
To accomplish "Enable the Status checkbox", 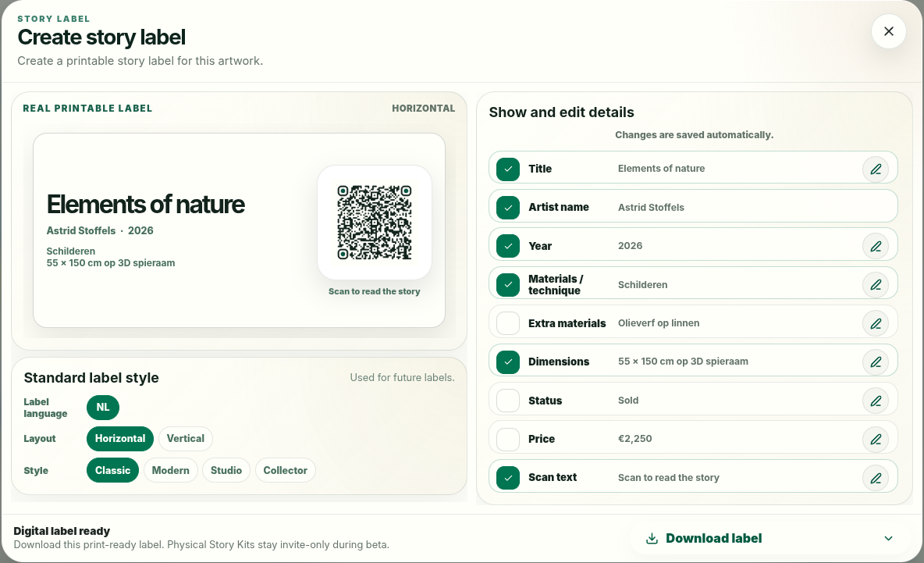I will (x=508, y=401).
